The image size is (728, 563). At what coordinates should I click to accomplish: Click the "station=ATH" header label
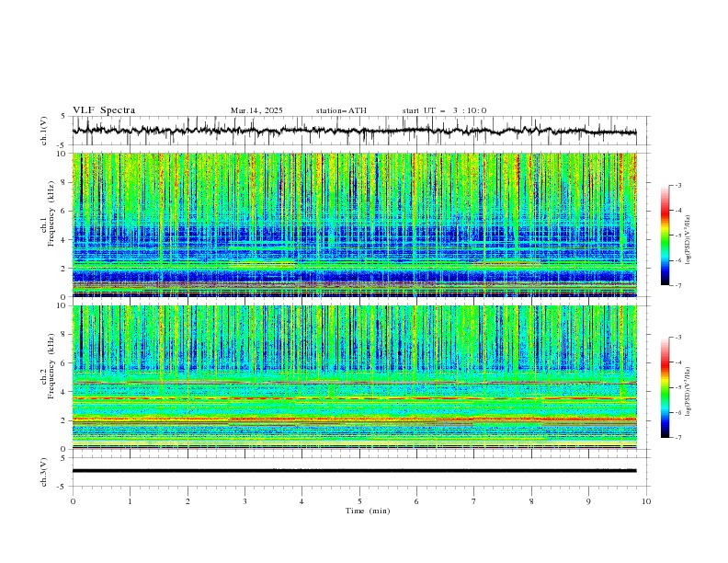tap(341, 110)
